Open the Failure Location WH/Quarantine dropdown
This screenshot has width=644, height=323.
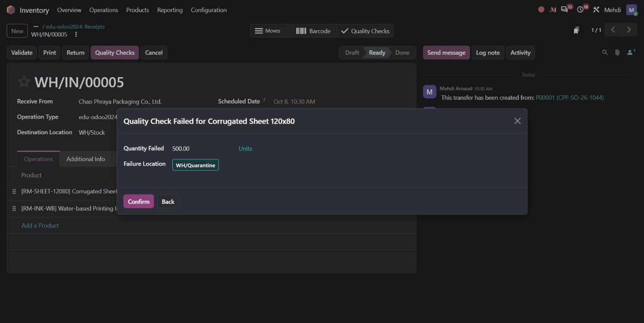click(x=195, y=165)
